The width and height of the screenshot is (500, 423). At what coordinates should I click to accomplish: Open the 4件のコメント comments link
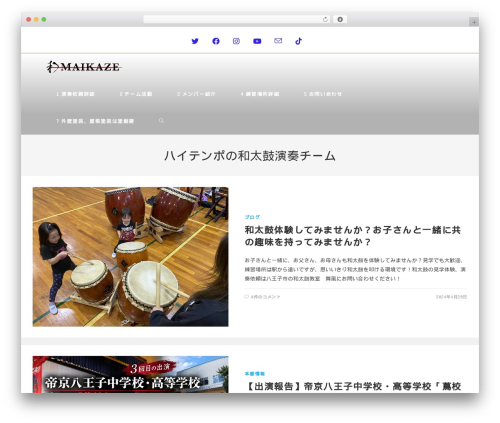(x=265, y=297)
